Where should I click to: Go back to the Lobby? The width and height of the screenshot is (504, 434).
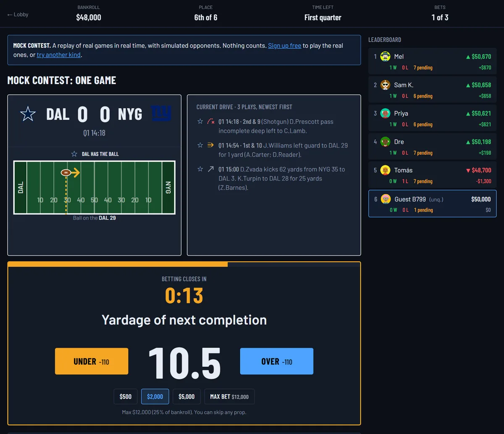18,14
